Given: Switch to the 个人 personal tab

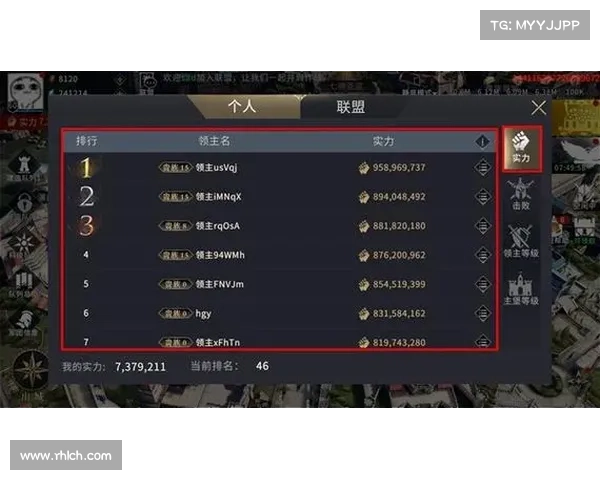Looking at the screenshot, I should (242, 107).
